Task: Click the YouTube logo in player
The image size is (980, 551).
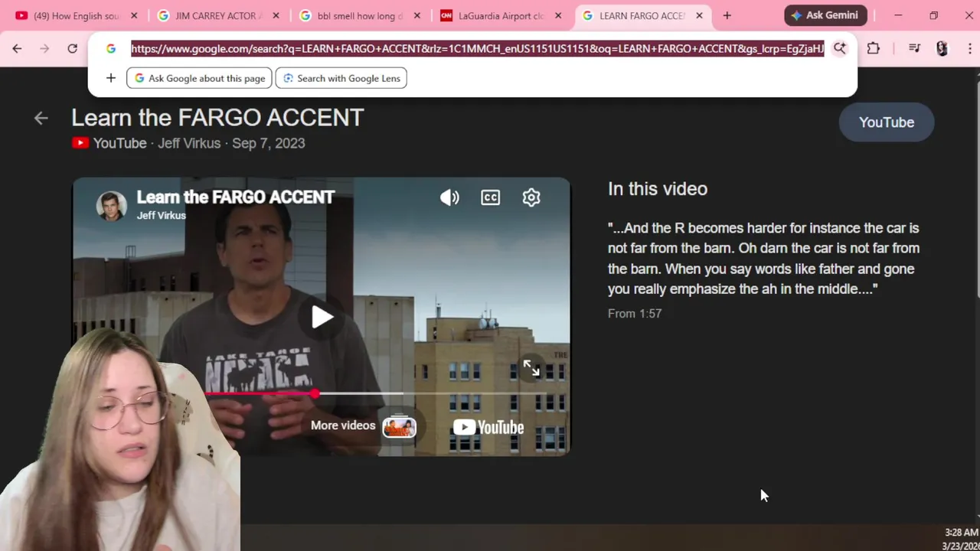Action: 488,427
